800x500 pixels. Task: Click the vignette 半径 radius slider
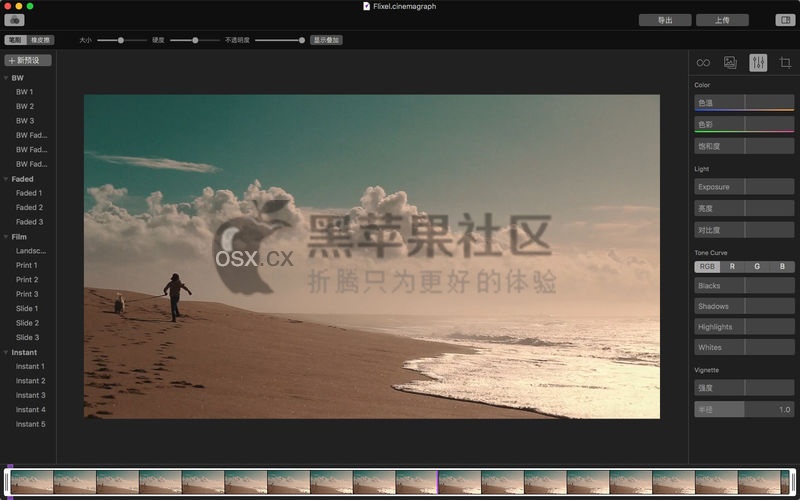coord(744,409)
